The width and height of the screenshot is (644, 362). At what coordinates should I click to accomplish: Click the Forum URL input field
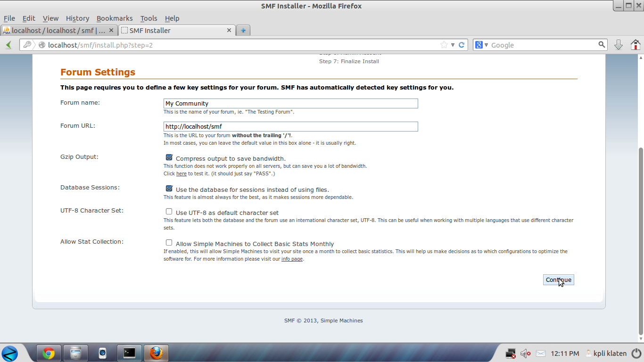291,126
